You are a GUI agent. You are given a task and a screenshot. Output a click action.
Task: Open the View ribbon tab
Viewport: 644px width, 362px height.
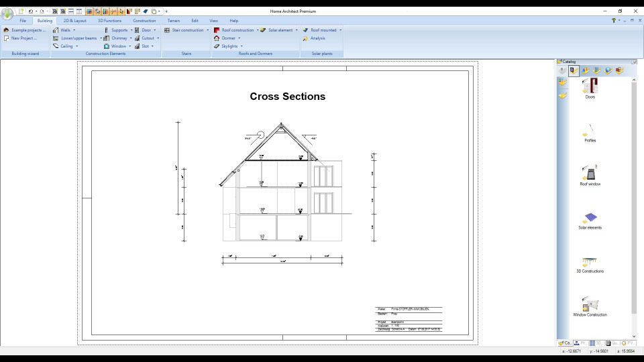(213, 21)
